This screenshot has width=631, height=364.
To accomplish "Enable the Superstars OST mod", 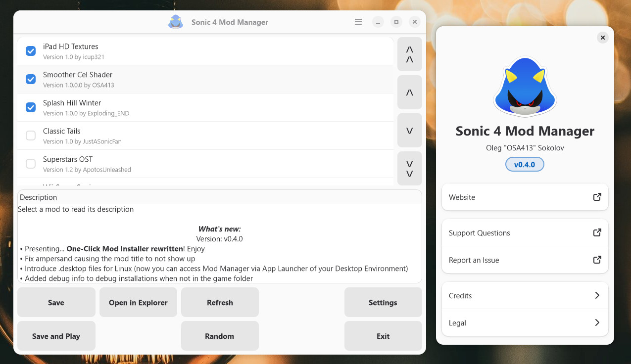I will point(31,164).
